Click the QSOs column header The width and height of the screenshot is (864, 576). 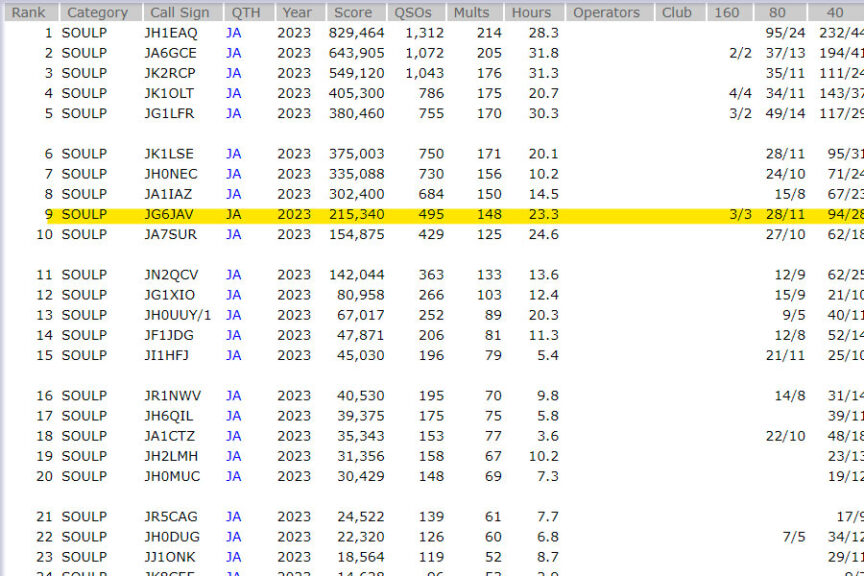[x=414, y=13]
